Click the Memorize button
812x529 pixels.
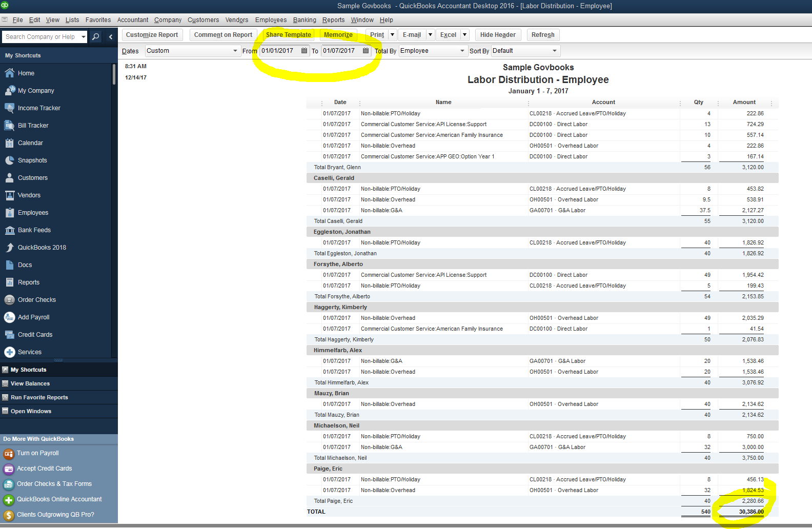[x=338, y=35]
